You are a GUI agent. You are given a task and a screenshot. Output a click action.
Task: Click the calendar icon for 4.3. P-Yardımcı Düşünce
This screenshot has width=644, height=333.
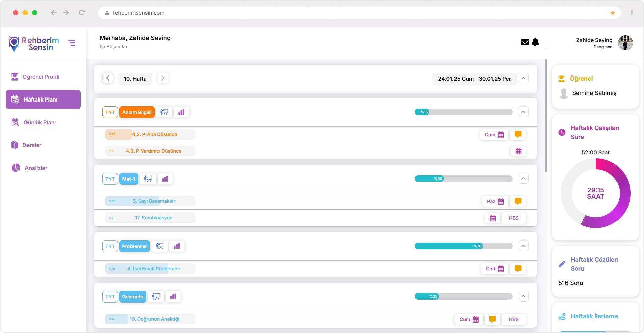pos(518,151)
